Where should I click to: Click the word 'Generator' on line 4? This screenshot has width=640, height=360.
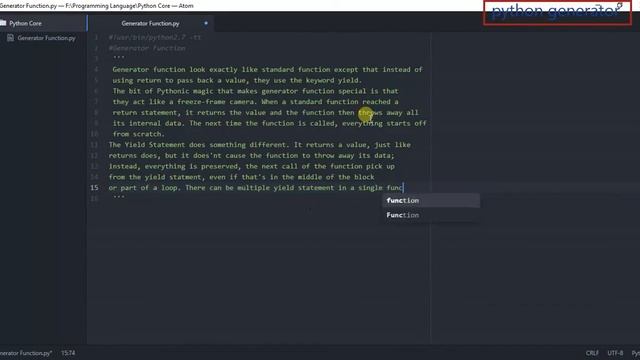(x=131, y=69)
